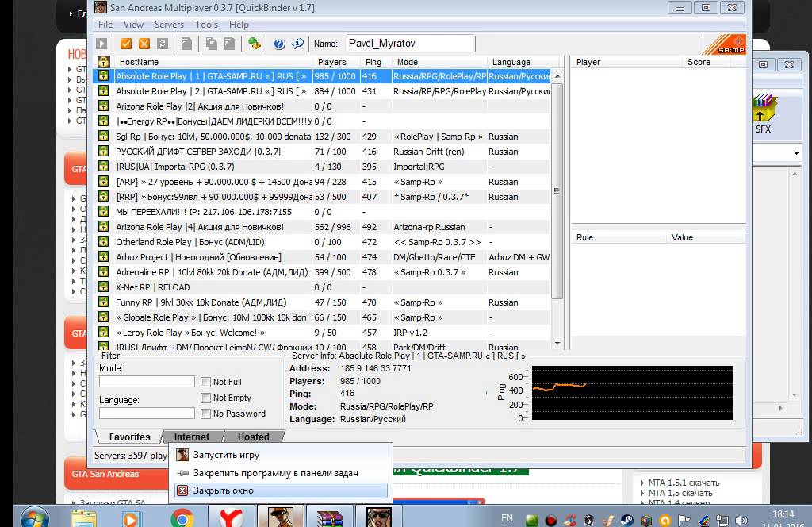Click the gray Connect play-arrow toolbar icon
The image size is (812, 527).
pyautogui.click(x=101, y=44)
